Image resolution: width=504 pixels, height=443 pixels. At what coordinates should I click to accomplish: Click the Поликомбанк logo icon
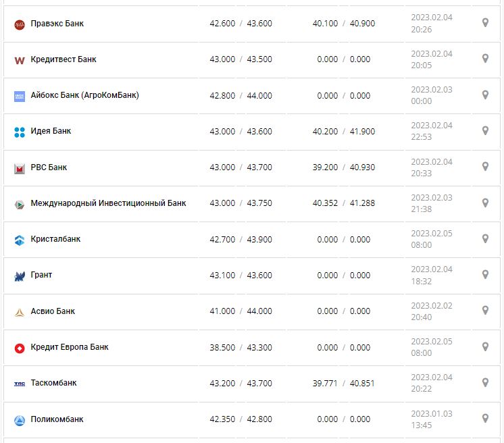click(20, 420)
